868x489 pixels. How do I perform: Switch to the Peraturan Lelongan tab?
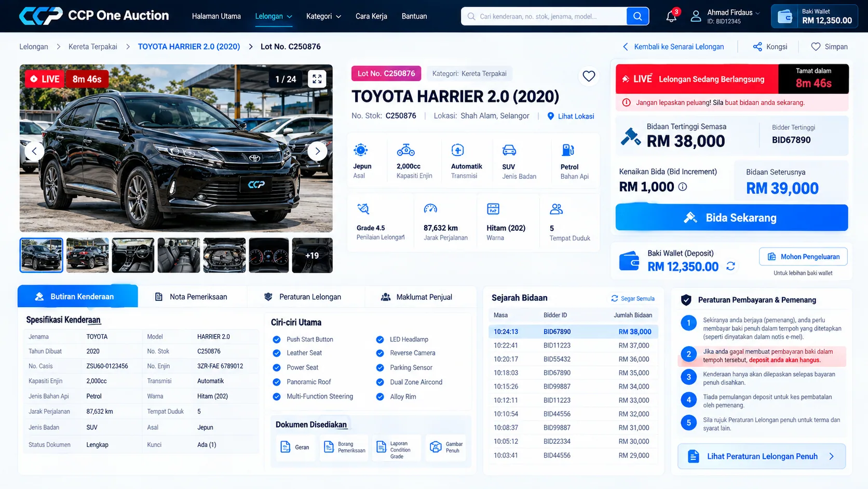[303, 297]
